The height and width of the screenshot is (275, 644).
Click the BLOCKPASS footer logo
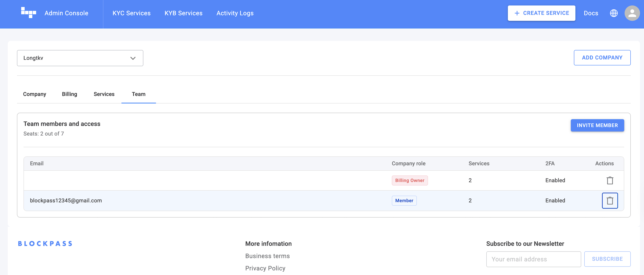[x=45, y=244]
